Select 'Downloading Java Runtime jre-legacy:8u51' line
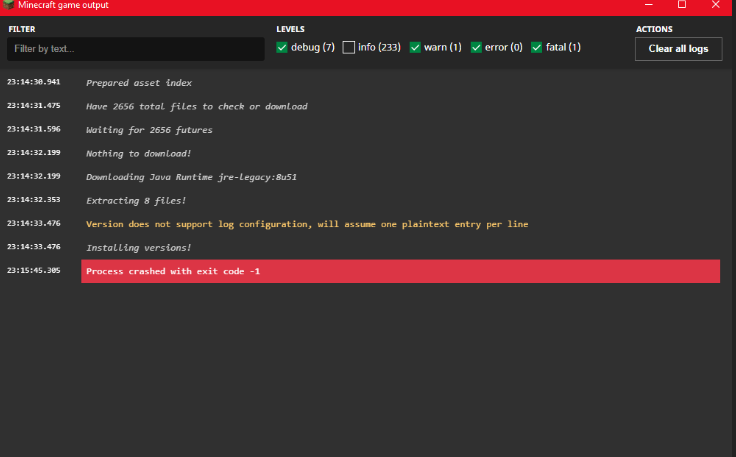This screenshot has width=736, height=457. 192,177
